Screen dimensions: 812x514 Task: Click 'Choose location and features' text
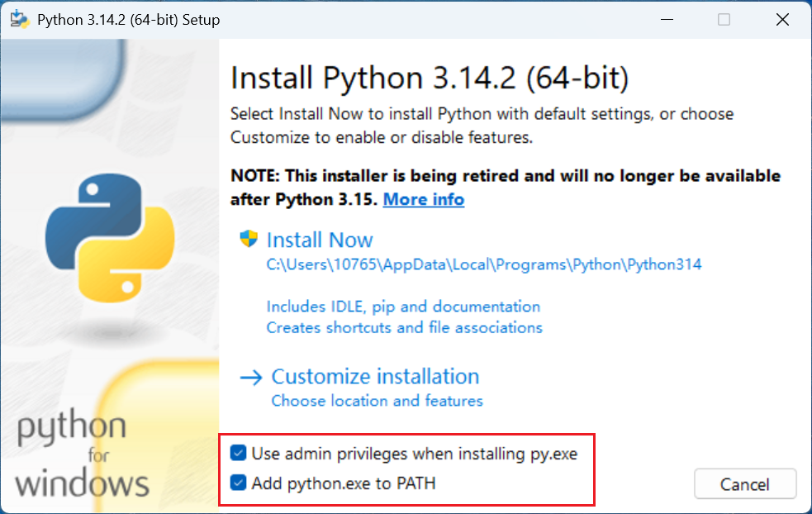(x=377, y=401)
